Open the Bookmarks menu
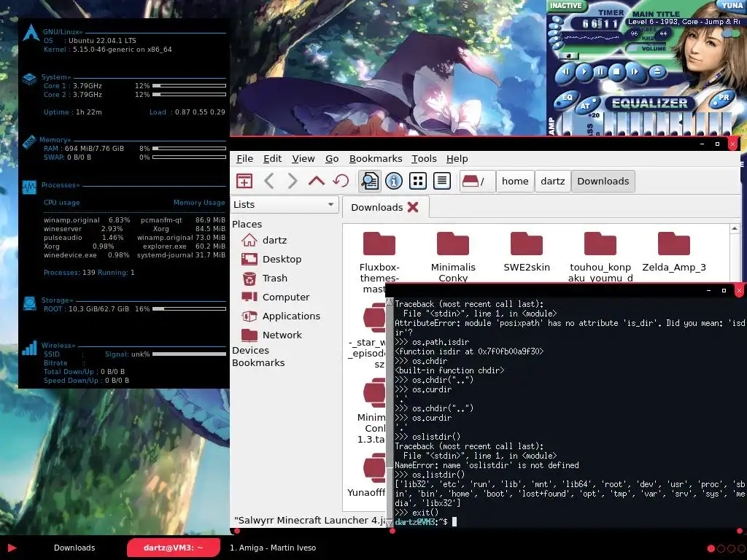 376,158
